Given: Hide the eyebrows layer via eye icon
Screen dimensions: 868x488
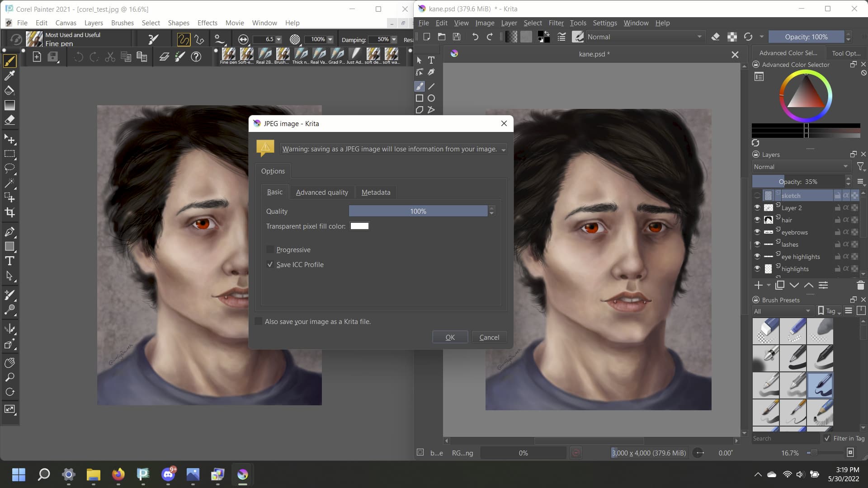Looking at the screenshot, I should tap(757, 232).
